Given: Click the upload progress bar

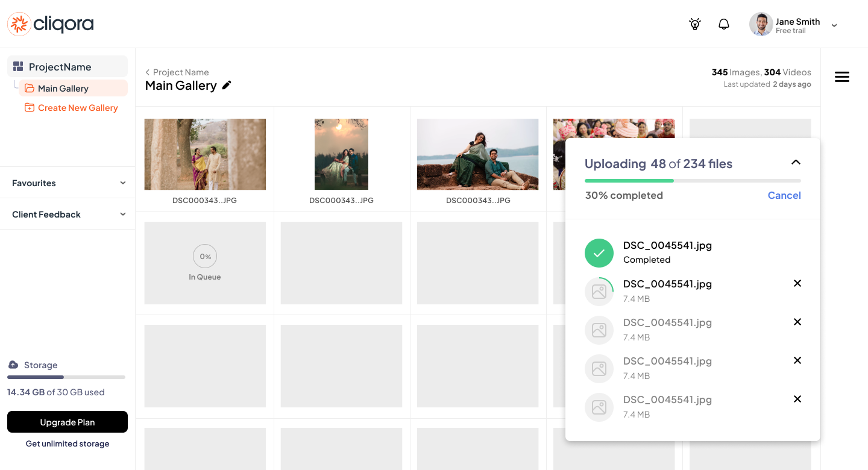Looking at the screenshot, I should tap(693, 181).
